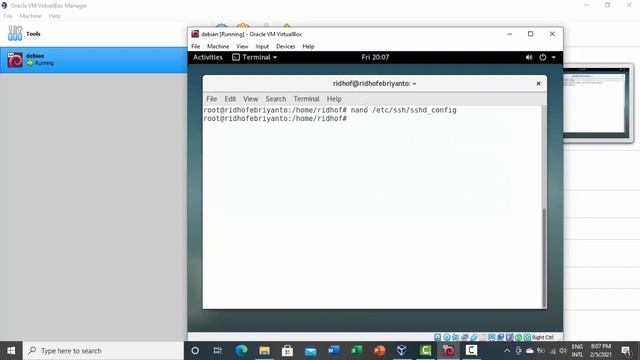Open notification center icon
Image resolution: width=640 pixels, height=360 pixels.
tap(626, 350)
